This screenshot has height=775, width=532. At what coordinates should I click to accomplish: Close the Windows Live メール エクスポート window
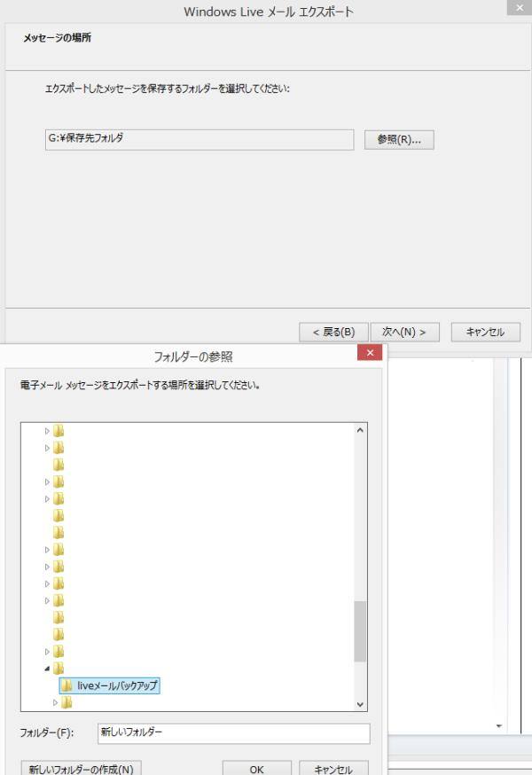pos(520,7)
